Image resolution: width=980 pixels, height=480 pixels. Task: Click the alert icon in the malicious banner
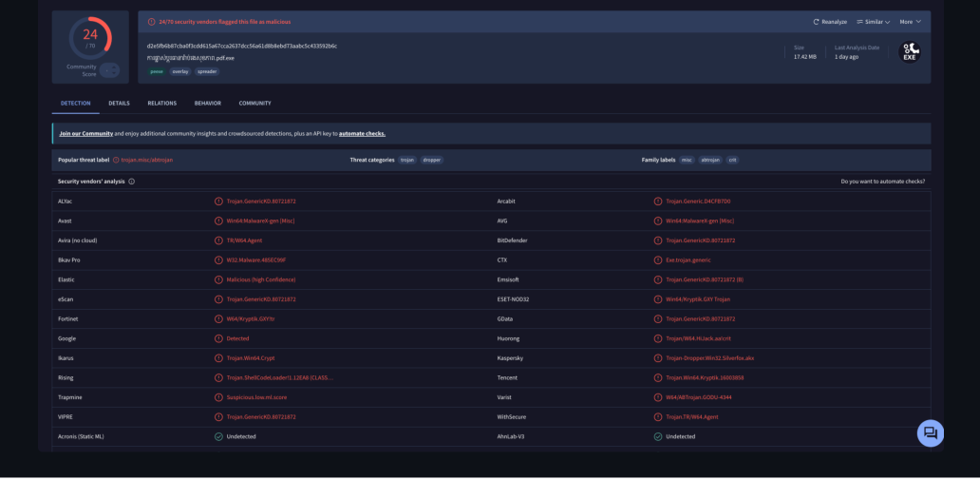pyautogui.click(x=151, y=22)
